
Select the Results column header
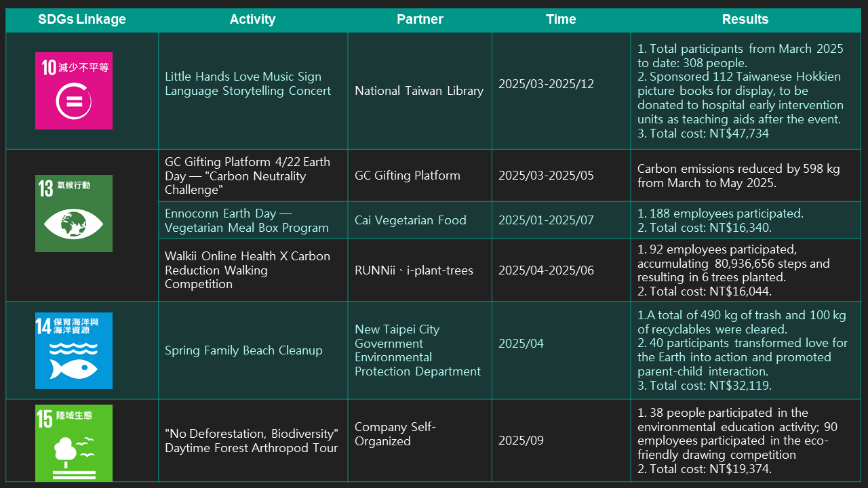(x=745, y=19)
